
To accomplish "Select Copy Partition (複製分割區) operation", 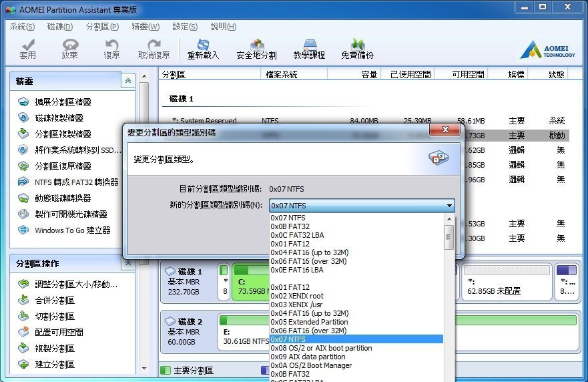I will [55, 348].
